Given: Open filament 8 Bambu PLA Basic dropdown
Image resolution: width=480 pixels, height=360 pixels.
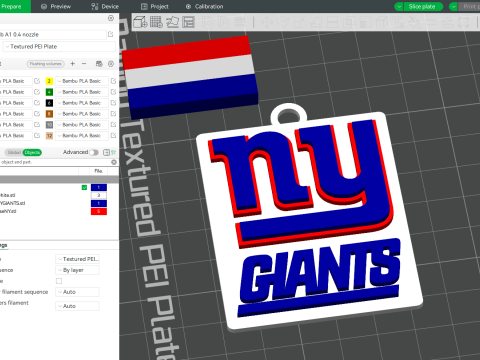Looking at the screenshot, I should pos(82,114).
